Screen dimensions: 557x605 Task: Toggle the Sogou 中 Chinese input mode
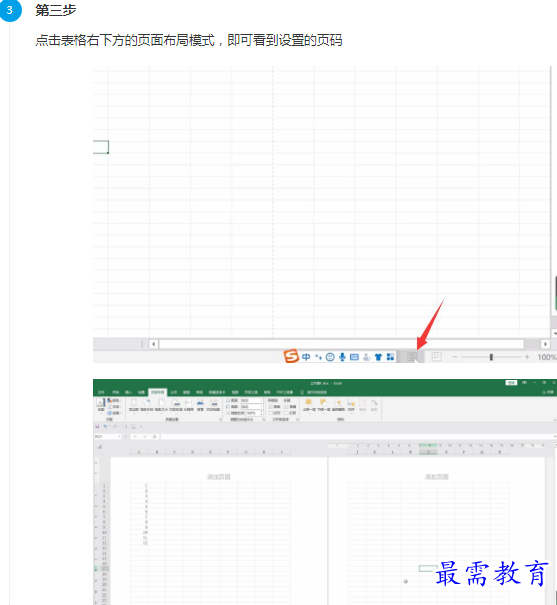306,357
